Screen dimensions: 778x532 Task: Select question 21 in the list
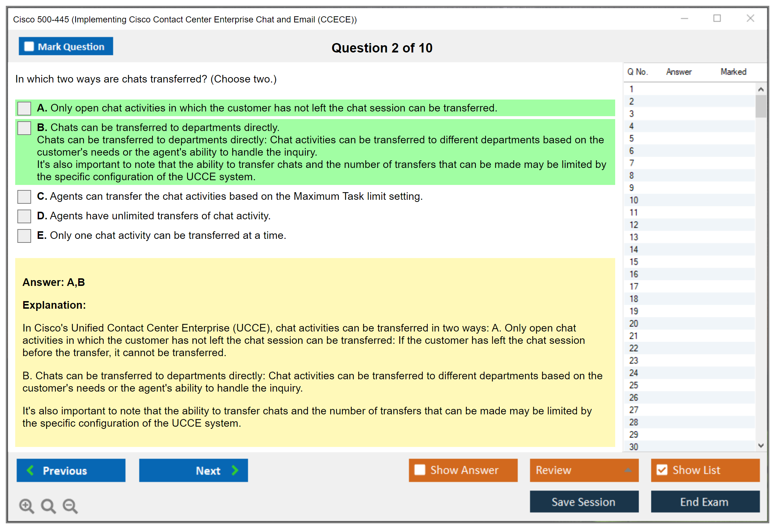tap(634, 336)
